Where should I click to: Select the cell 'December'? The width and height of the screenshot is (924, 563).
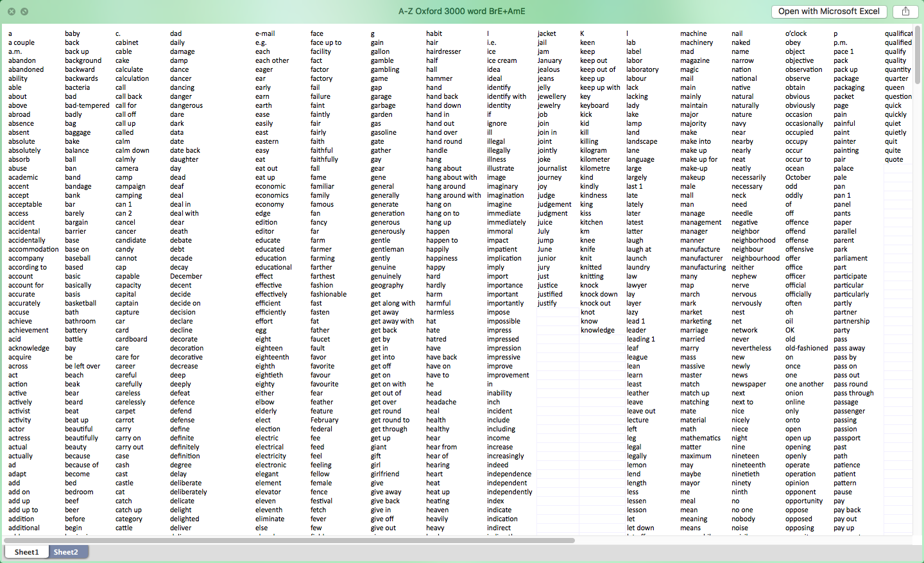tap(186, 276)
